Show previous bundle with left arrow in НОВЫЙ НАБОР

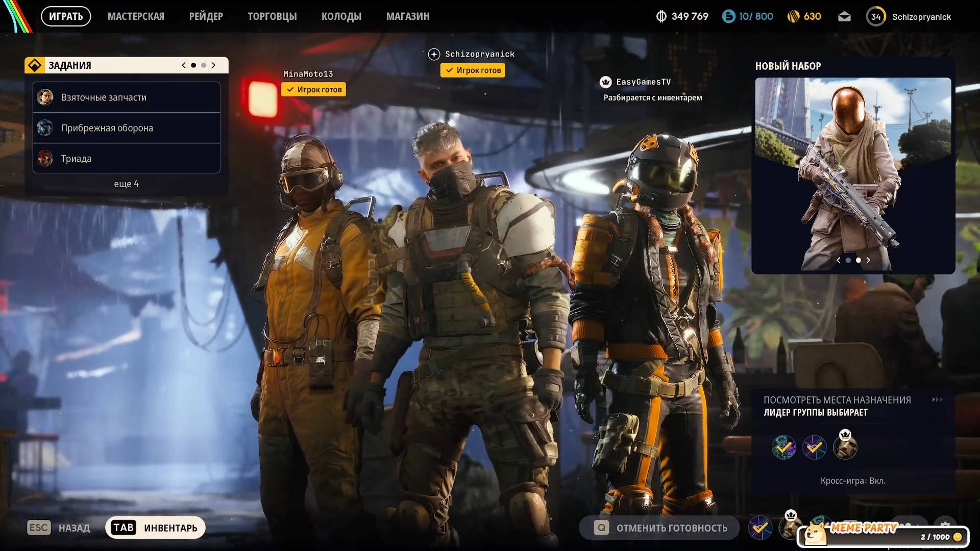838,260
